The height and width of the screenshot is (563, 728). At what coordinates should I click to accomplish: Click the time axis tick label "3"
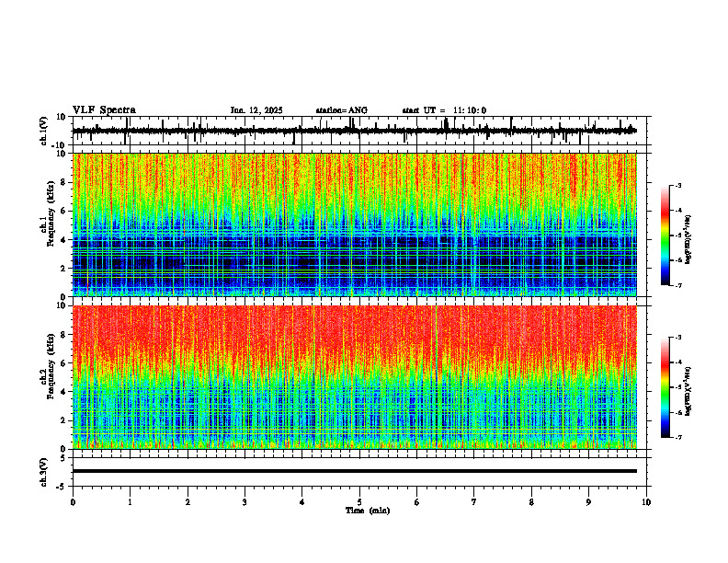[245, 502]
